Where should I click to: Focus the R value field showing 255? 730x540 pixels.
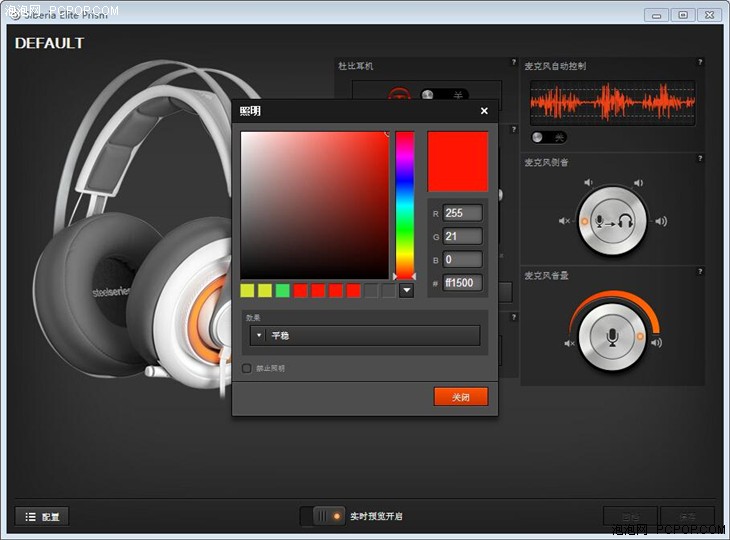pos(462,213)
